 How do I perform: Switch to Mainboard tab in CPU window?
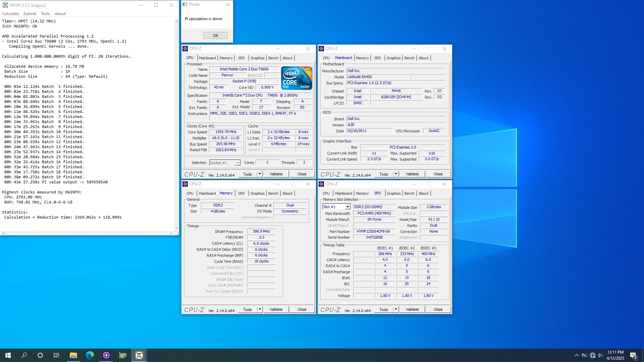point(207,58)
